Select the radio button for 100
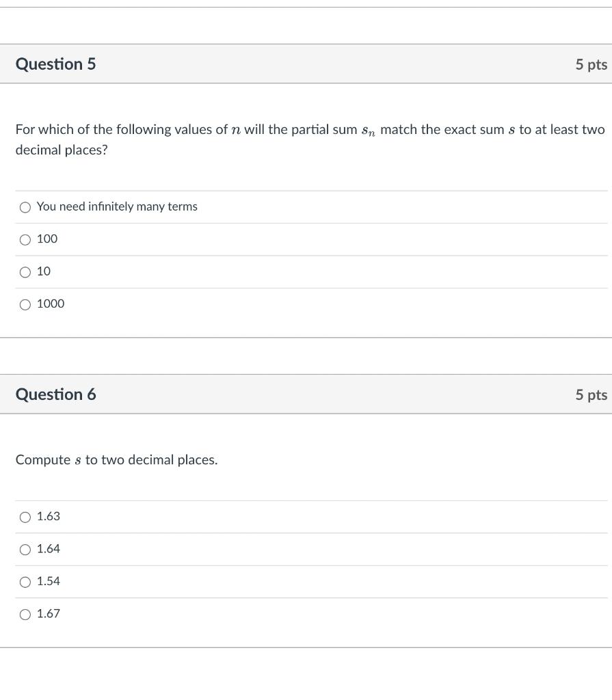Viewport: 612px width, 700px height. [25, 239]
